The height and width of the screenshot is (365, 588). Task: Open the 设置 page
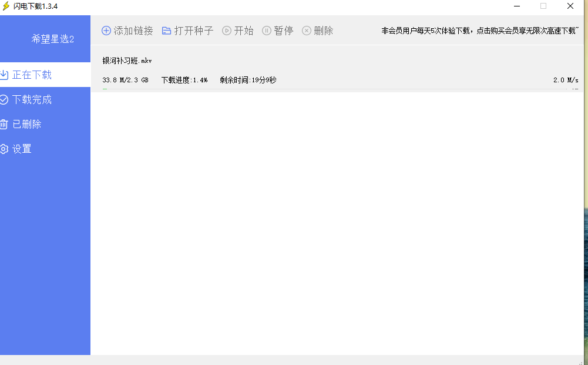point(45,149)
